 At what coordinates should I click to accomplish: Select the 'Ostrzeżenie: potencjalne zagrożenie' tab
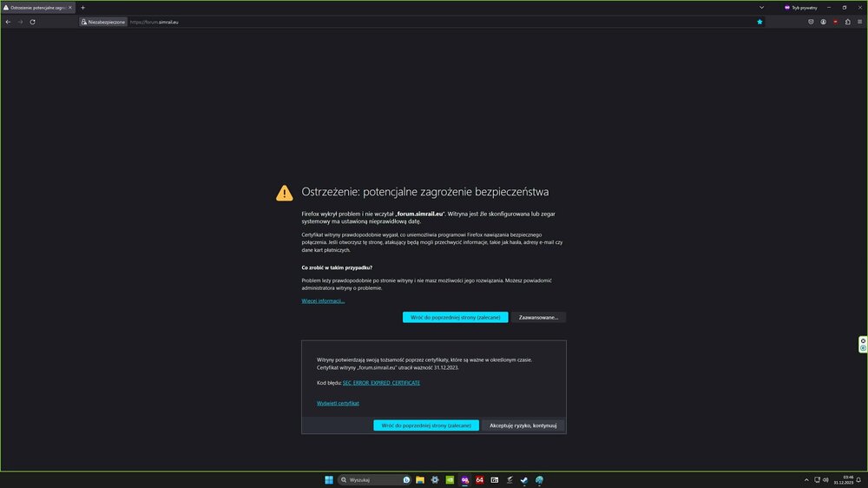pos(37,8)
